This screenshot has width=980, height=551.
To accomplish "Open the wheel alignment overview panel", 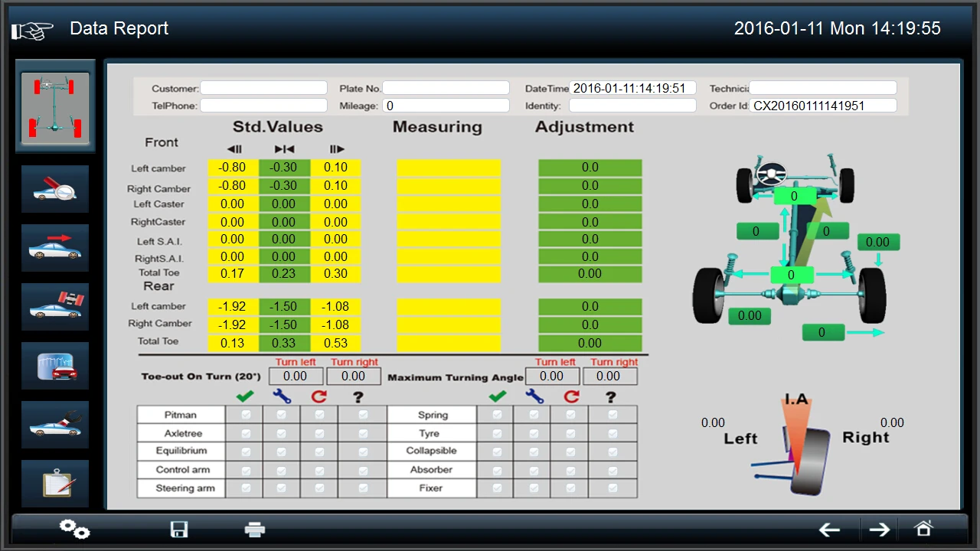I will point(54,107).
